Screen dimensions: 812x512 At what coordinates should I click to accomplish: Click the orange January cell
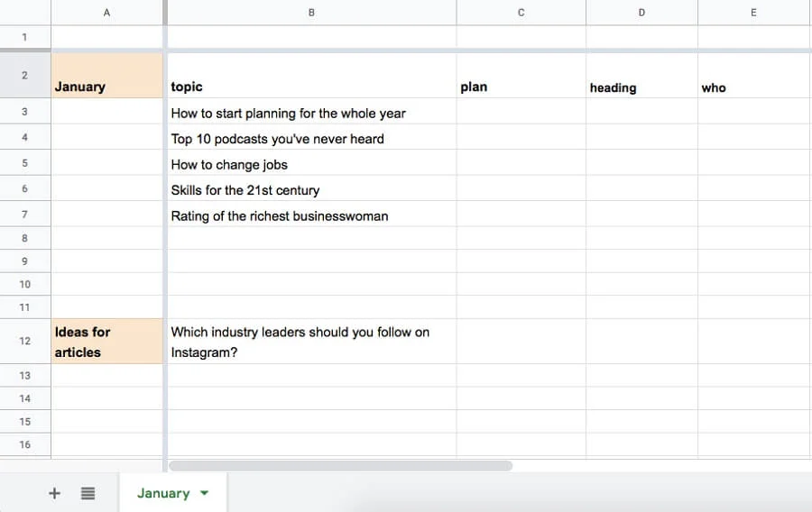[106, 77]
